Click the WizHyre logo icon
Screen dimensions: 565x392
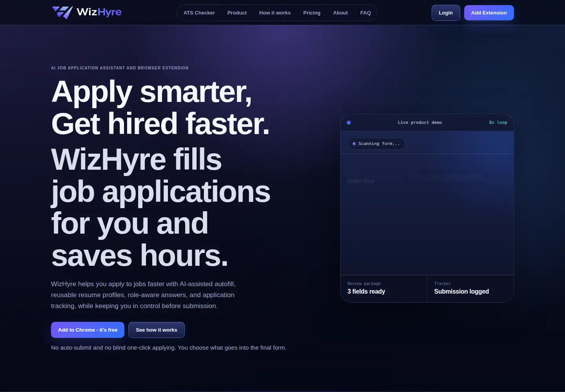tap(62, 13)
